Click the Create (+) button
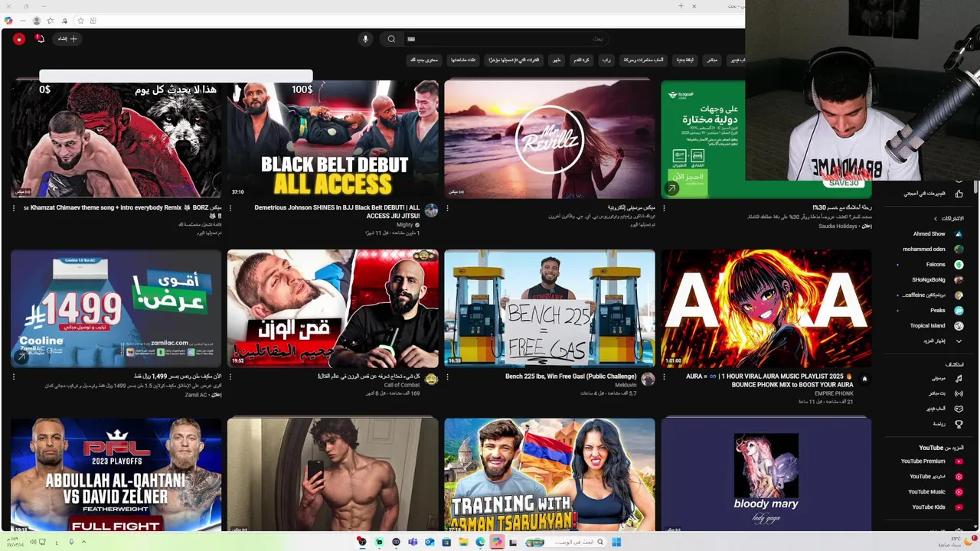 [x=68, y=38]
